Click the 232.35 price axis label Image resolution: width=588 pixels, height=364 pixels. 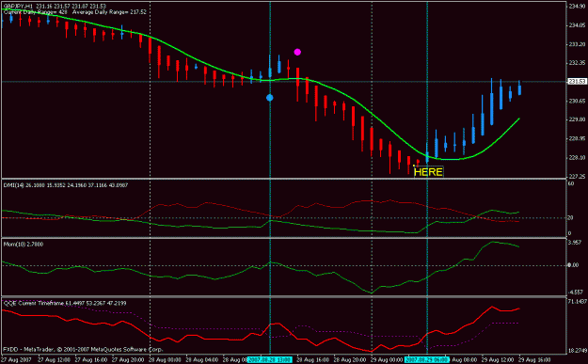click(577, 63)
